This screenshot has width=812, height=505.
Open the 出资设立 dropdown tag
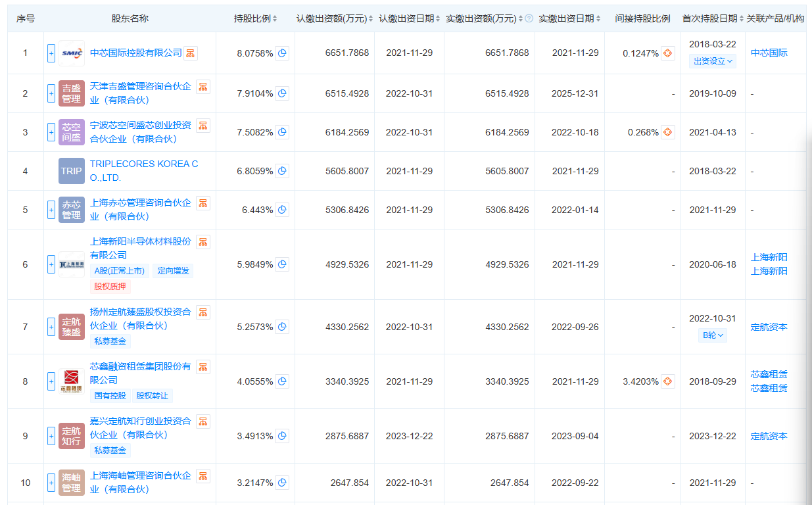coord(713,61)
